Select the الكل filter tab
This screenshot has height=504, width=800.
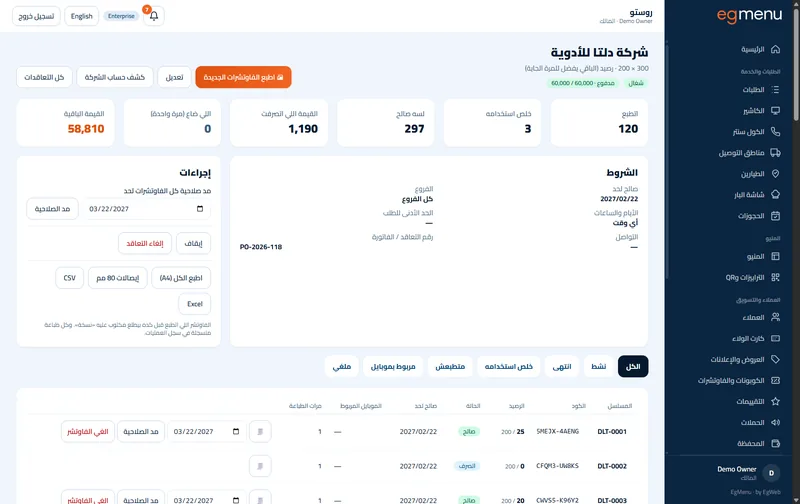633,366
